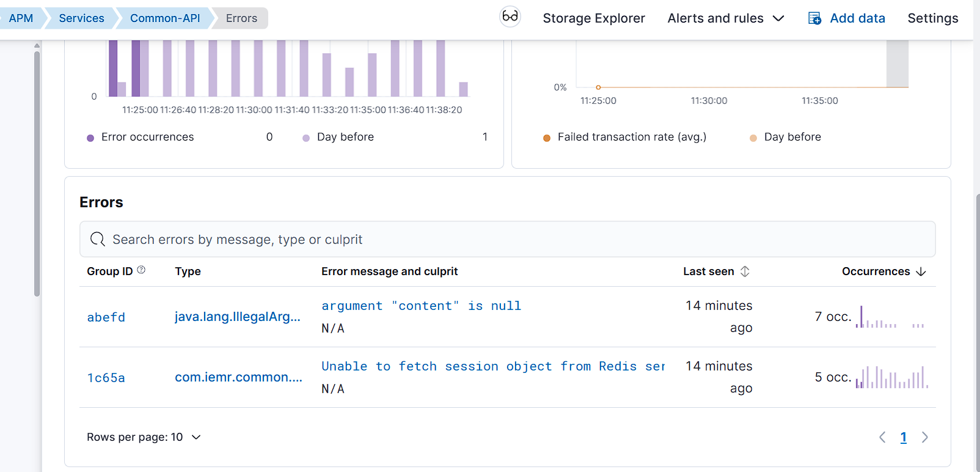
Task: Open Common-API breadcrumb
Action: 165,18
